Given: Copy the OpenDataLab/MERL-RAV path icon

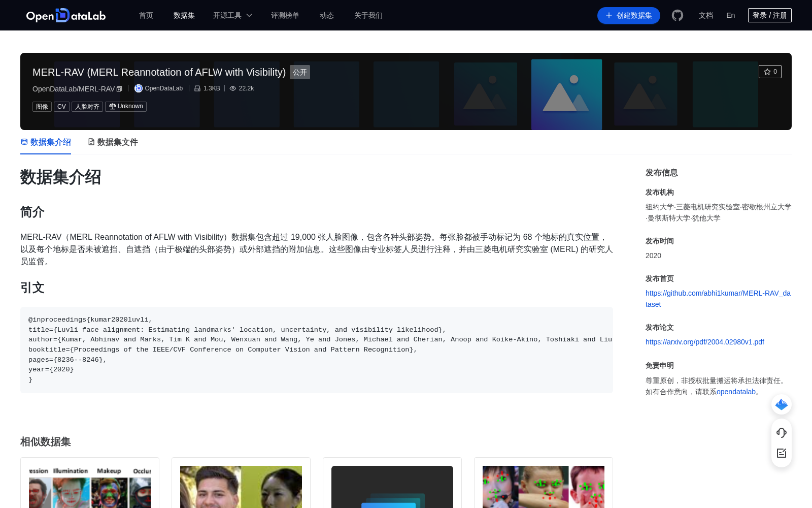Looking at the screenshot, I should pyautogui.click(x=119, y=89).
